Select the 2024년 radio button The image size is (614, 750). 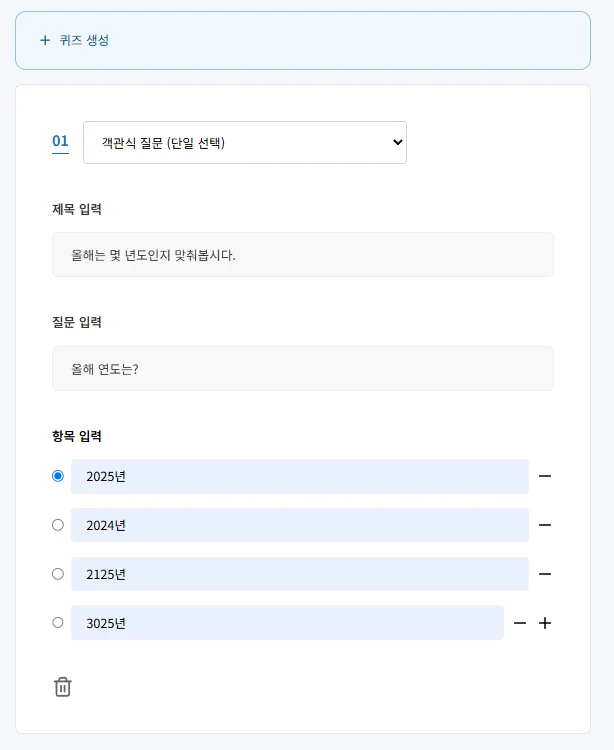58,525
